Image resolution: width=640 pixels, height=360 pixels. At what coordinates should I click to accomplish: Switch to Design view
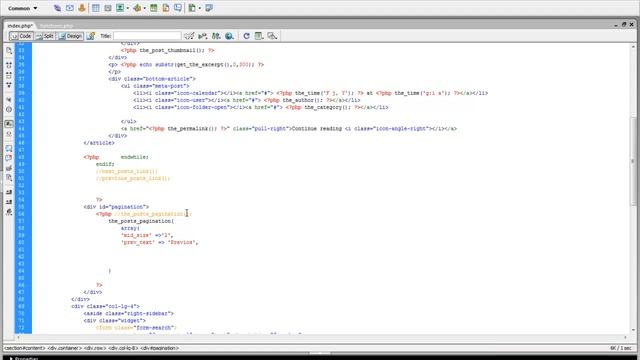tap(70, 36)
